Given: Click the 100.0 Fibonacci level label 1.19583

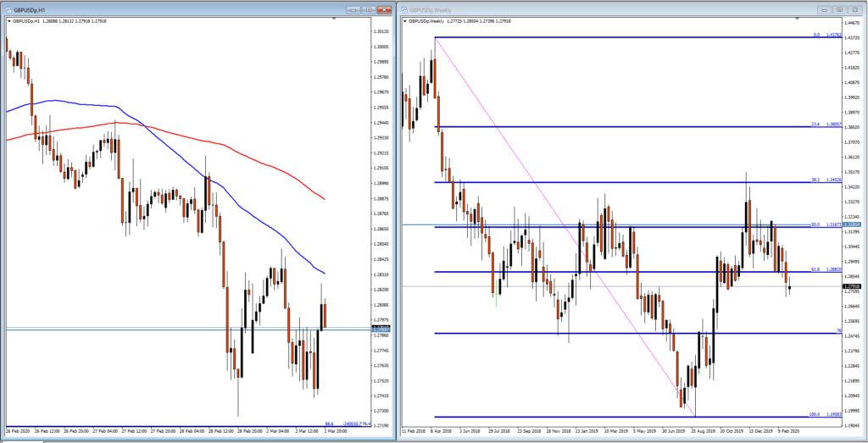Looking at the screenshot, I should (x=826, y=414).
